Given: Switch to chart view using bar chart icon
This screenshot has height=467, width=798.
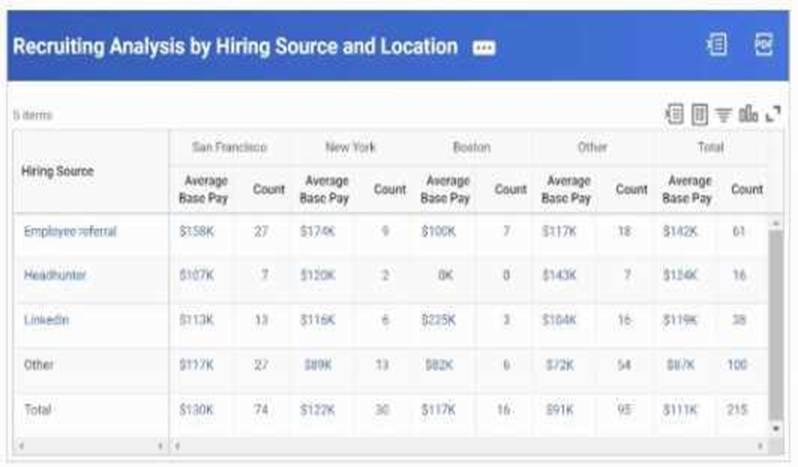Looking at the screenshot, I should pyautogui.click(x=748, y=114).
